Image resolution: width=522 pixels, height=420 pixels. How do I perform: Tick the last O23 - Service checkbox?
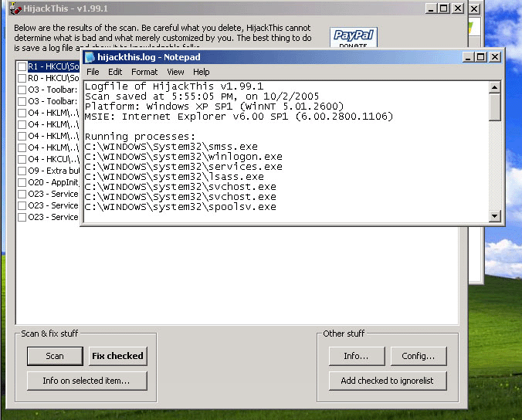(x=22, y=217)
